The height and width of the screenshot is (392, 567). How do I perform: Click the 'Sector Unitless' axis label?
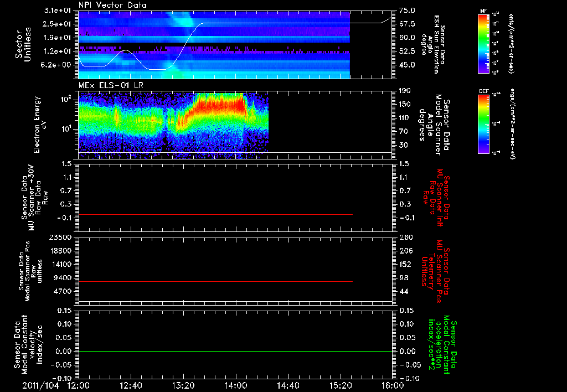23,44
